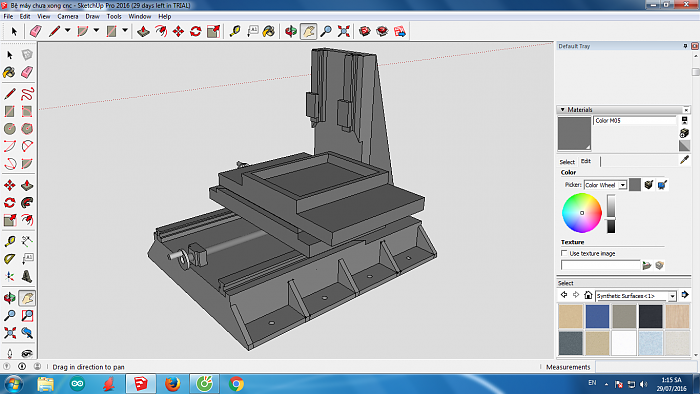Click Match Color on Screen icon
Image resolution: width=700 pixels, height=394 pixels.
pyautogui.click(x=662, y=185)
